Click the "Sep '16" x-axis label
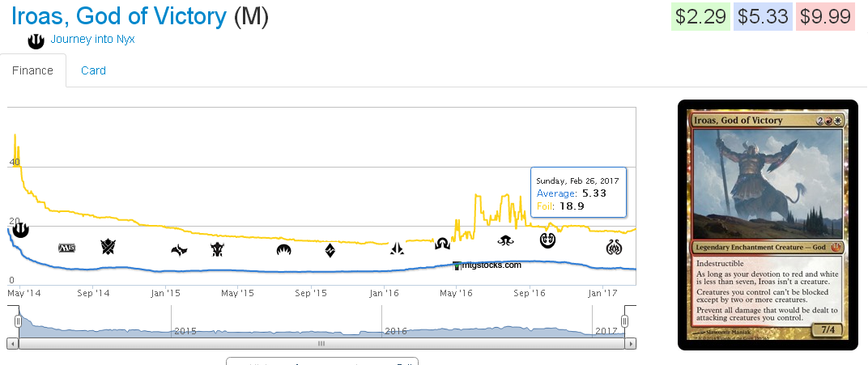Viewport: 868px width, 365px height. 530,292
